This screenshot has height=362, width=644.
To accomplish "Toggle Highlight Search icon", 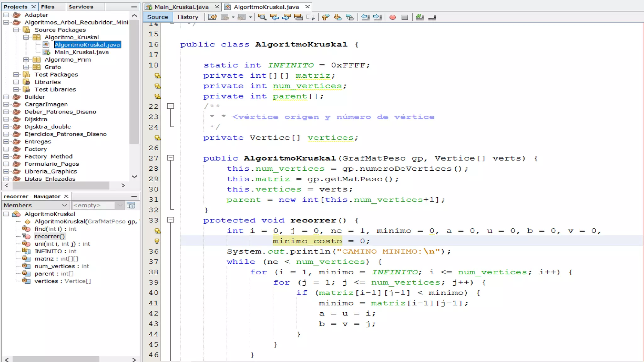I will tap(298, 17).
